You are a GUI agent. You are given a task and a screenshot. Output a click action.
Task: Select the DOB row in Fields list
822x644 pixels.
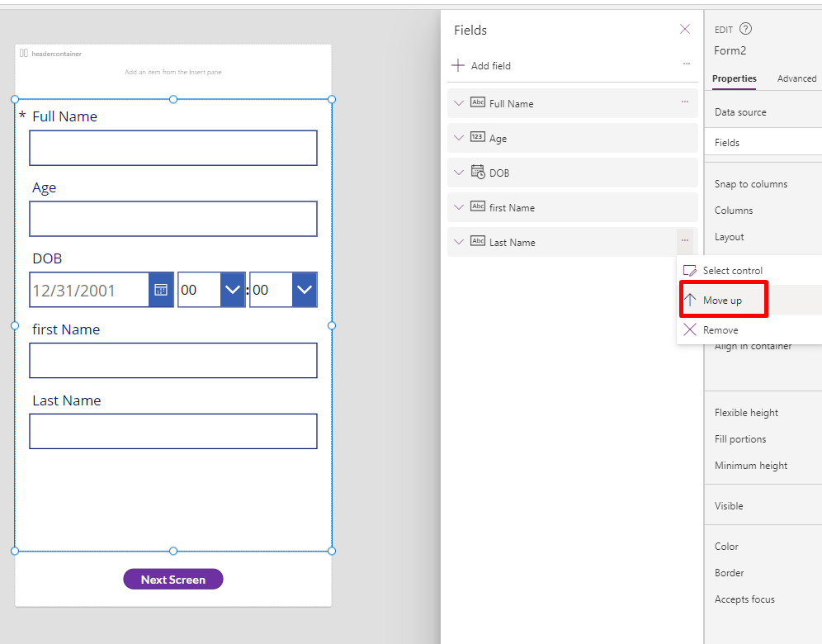573,173
